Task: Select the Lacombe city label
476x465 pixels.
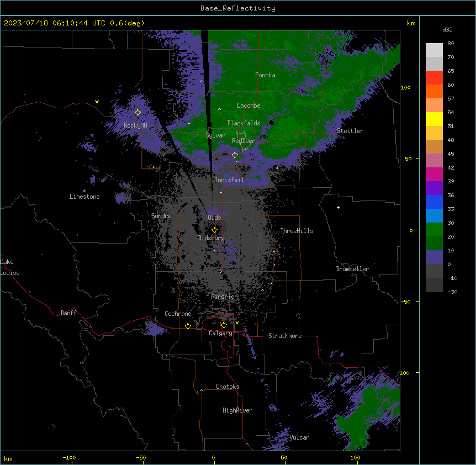Action: [248, 105]
